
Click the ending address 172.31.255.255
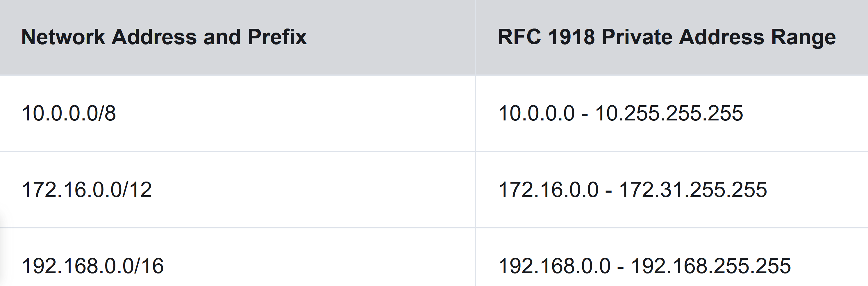tap(693, 189)
